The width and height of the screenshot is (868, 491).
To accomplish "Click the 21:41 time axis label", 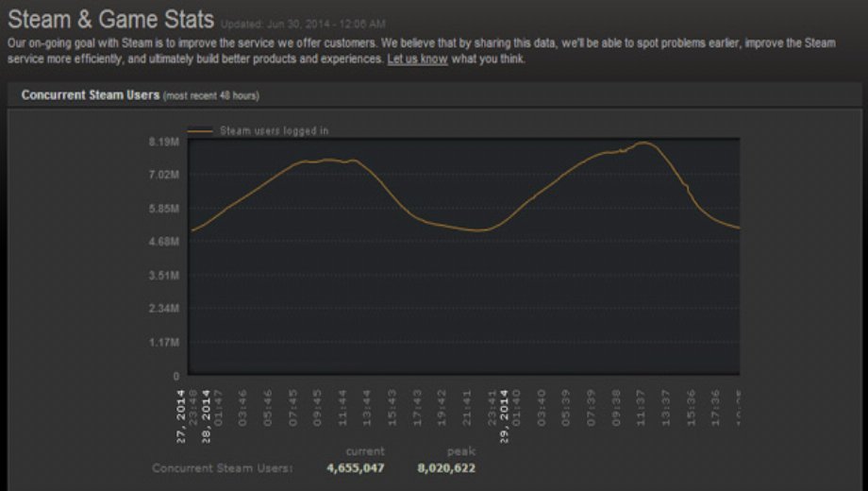I will pos(467,407).
